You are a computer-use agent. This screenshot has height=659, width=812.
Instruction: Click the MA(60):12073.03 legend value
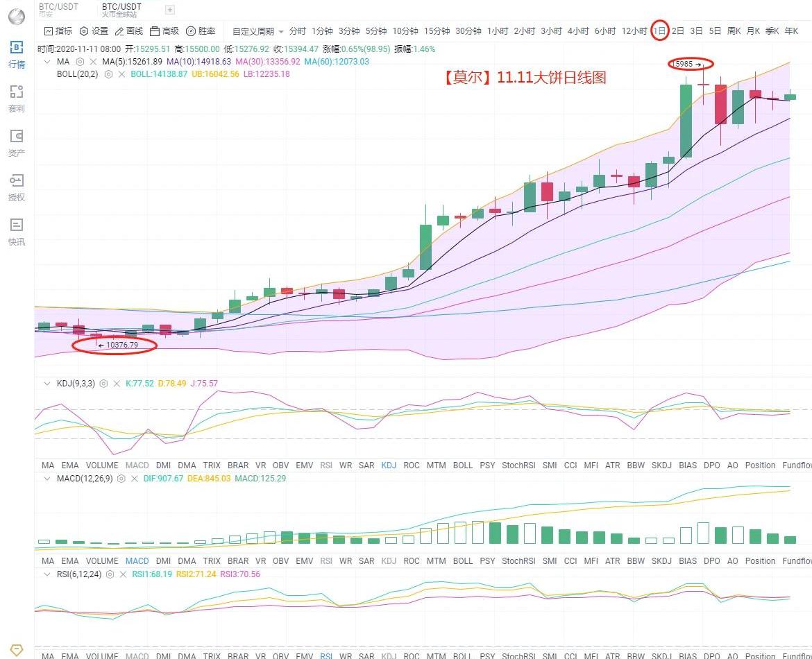coord(337,62)
